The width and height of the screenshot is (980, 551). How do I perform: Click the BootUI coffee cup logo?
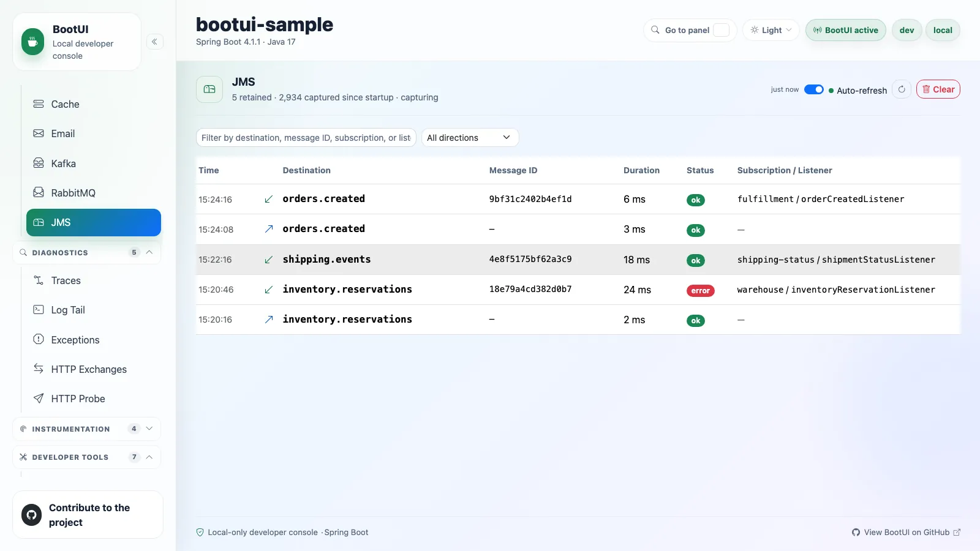coord(32,42)
